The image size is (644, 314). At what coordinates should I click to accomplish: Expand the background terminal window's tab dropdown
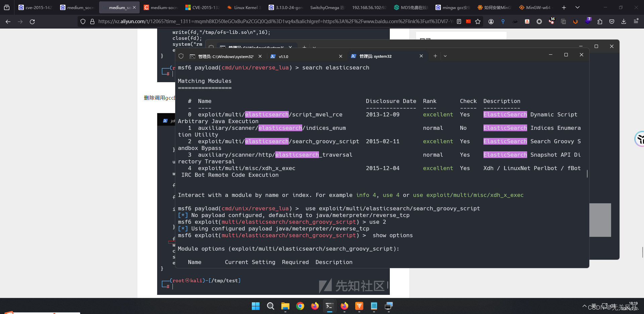(314, 47)
